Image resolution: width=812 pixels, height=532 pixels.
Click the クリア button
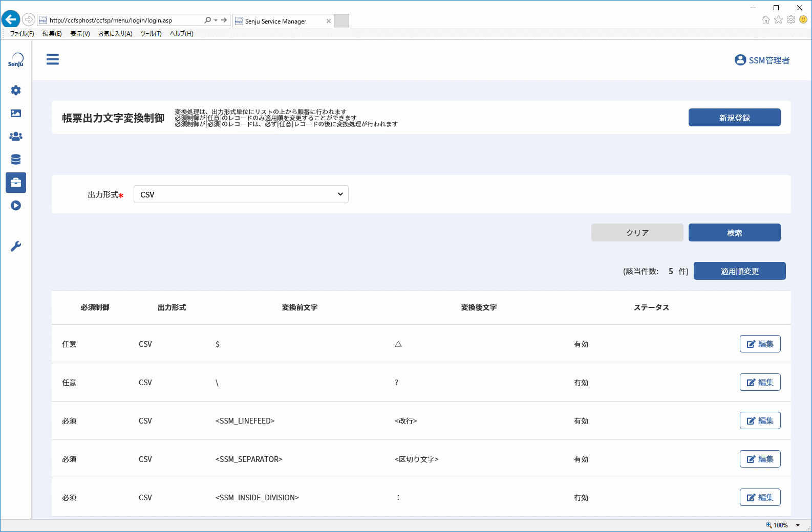637,233
